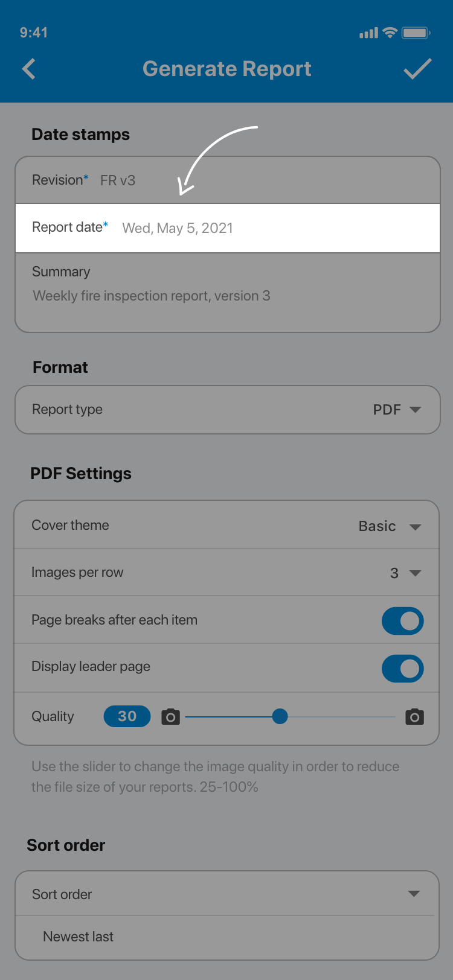
Task: Select the Newest last option
Action: [79, 937]
